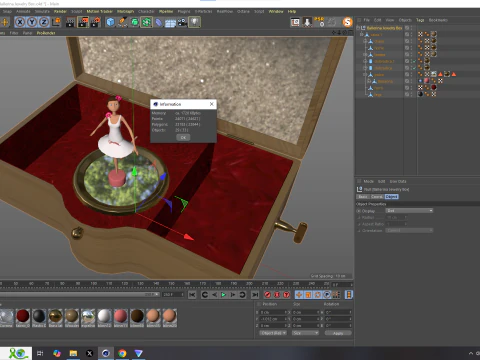Toggle the X axis lock
Viewport: 480px width, 360px height.
[20, 22]
